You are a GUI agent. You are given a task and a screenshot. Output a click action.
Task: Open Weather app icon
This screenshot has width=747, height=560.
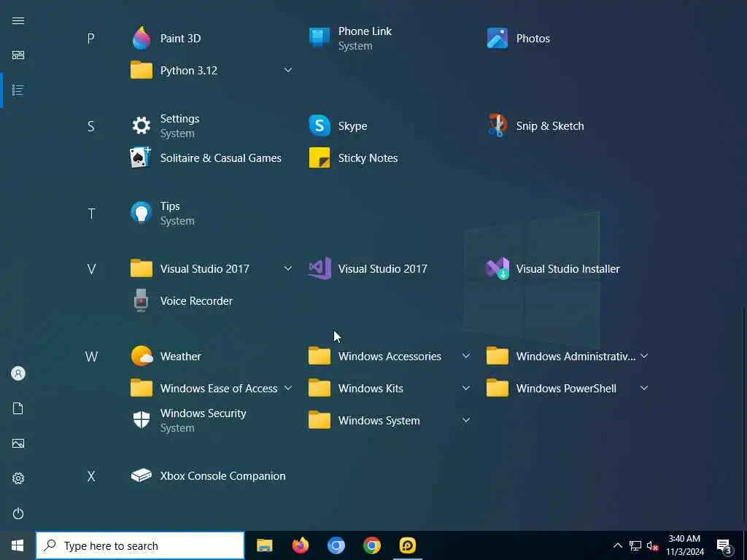point(142,356)
